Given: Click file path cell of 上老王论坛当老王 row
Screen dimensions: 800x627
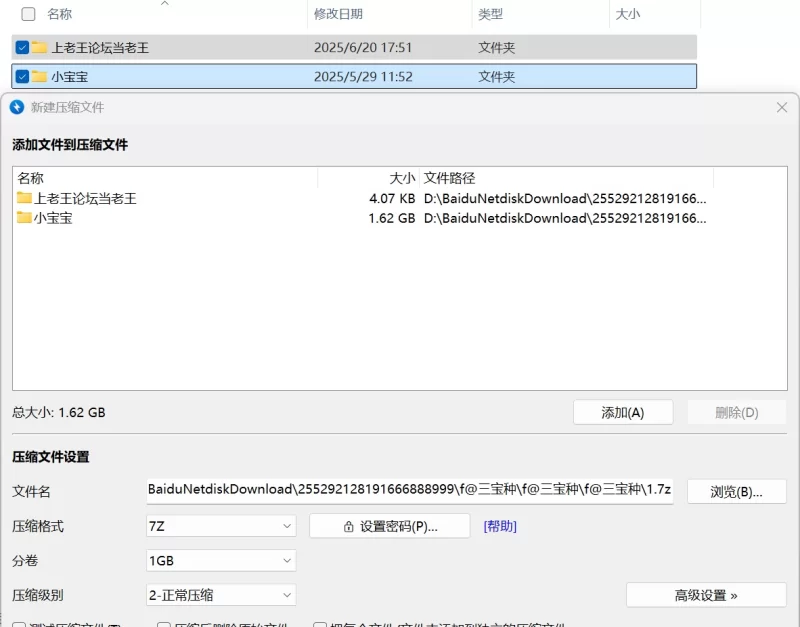Looking at the screenshot, I should (565, 198).
